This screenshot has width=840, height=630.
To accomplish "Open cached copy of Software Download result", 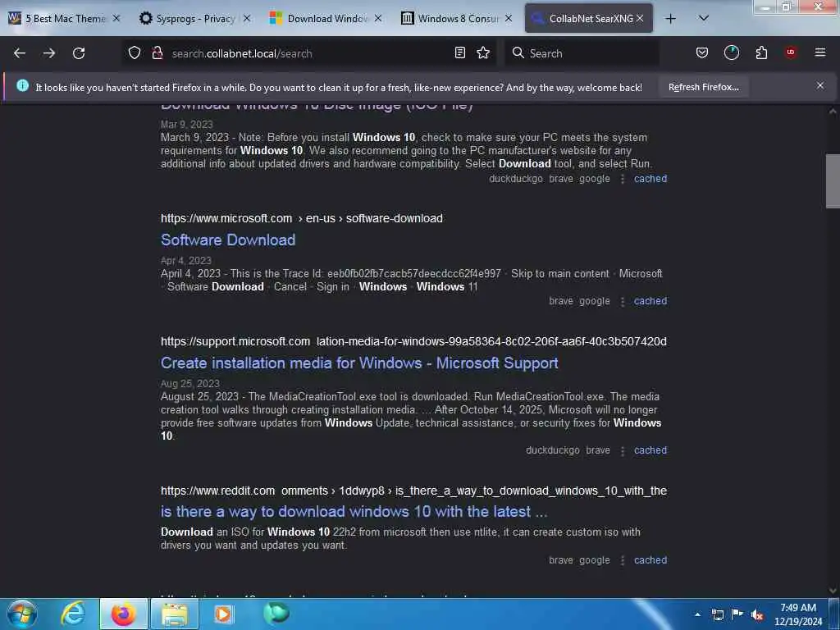I will (651, 300).
